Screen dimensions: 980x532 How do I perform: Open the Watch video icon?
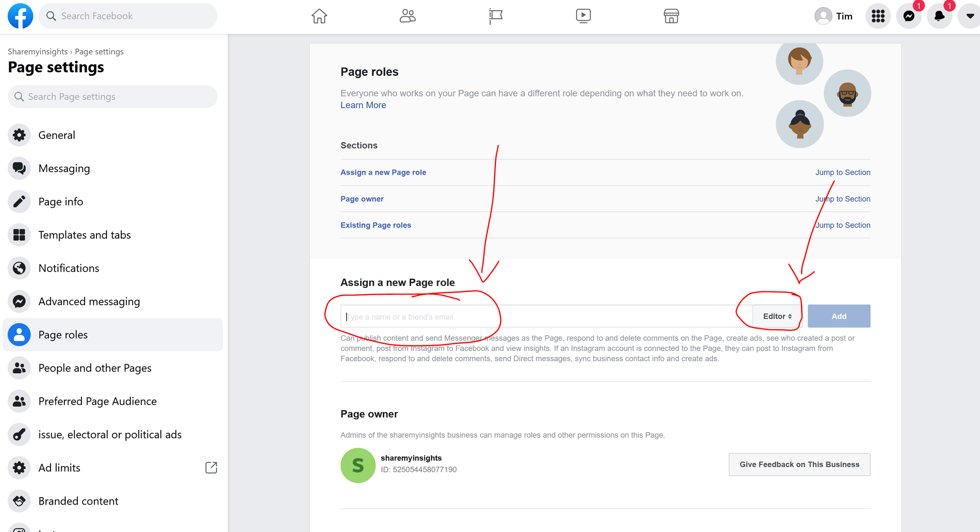(x=583, y=16)
